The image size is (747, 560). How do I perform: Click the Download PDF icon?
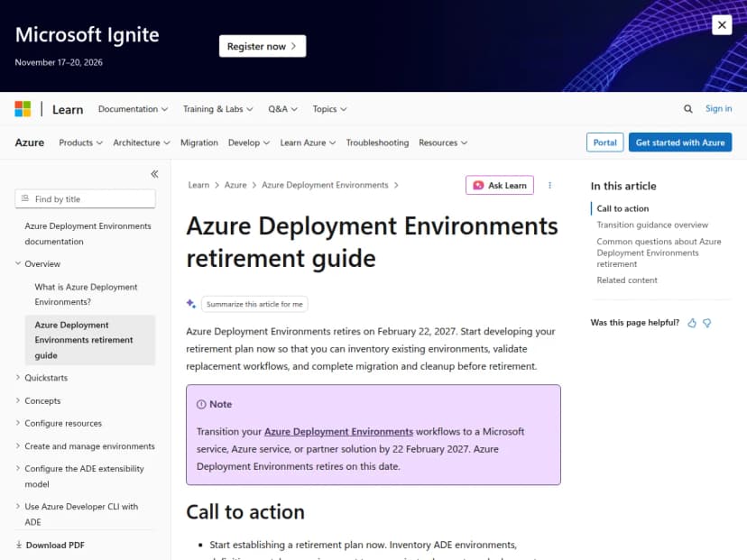pyautogui.click(x=19, y=545)
